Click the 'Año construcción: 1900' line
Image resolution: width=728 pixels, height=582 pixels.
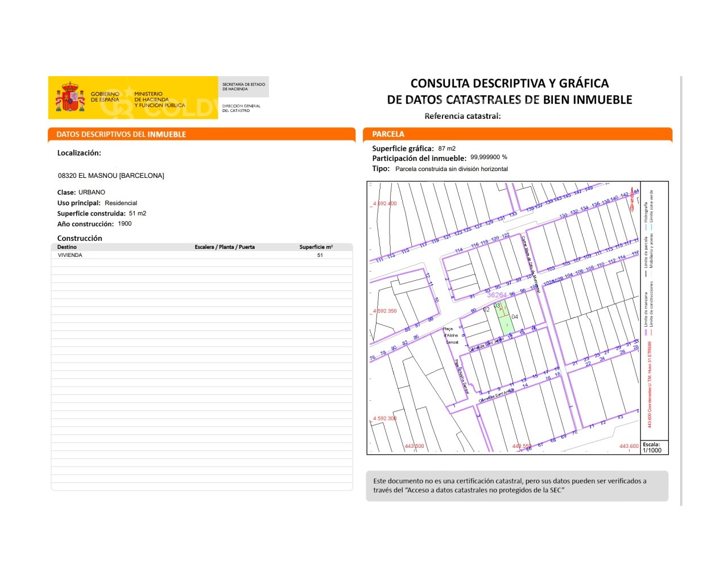pos(94,224)
